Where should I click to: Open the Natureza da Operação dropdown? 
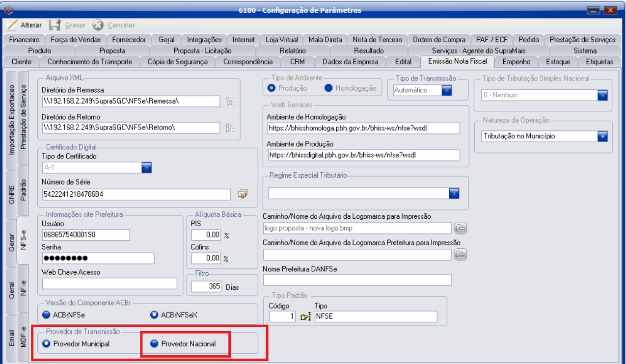click(602, 136)
